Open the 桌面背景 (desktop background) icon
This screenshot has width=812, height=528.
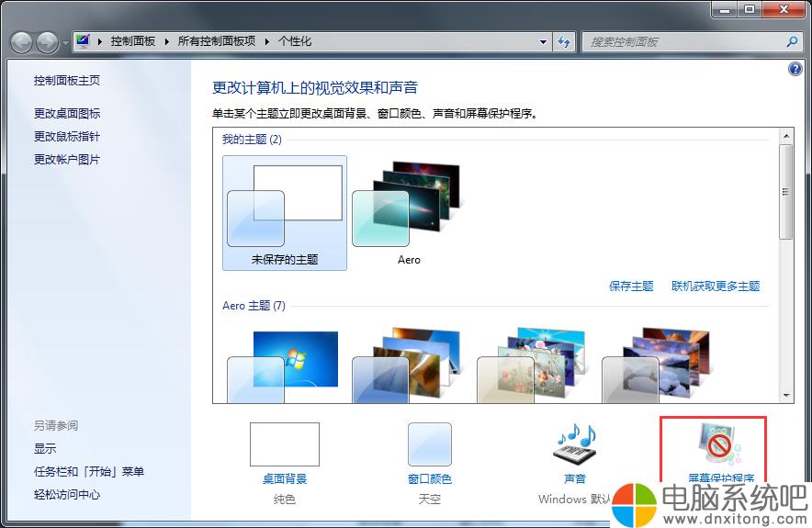[x=284, y=445]
